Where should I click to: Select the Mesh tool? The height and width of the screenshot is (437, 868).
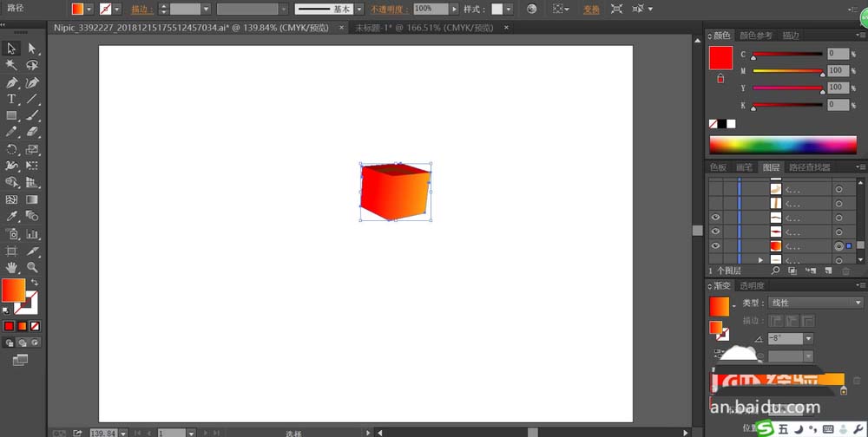tap(11, 199)
